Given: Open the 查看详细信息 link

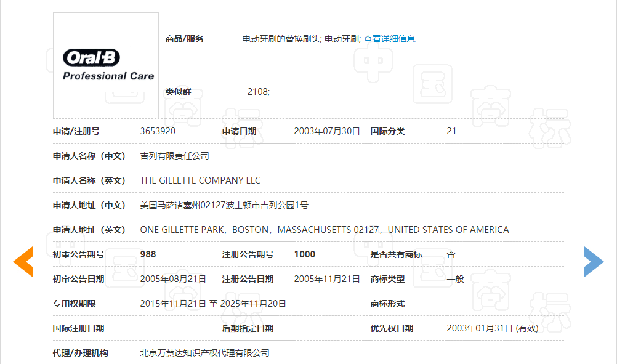Looking at the screenshot, I should coord(389,39).
